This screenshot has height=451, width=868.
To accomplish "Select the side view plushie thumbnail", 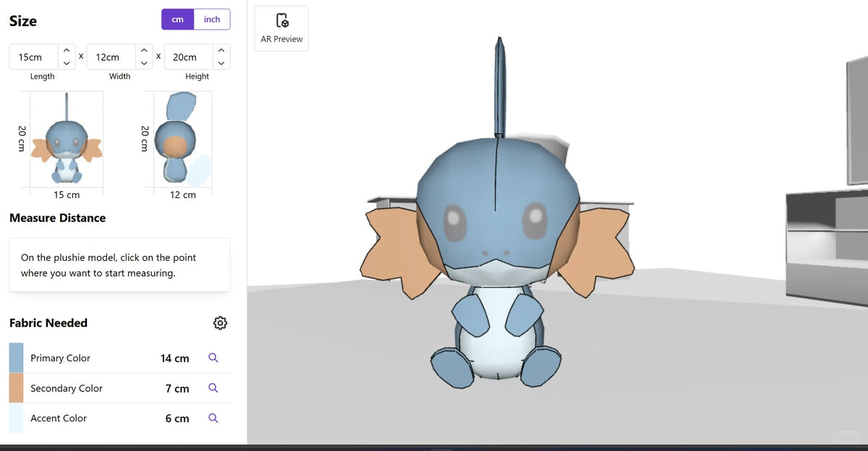I will click(x=183, y=139).
